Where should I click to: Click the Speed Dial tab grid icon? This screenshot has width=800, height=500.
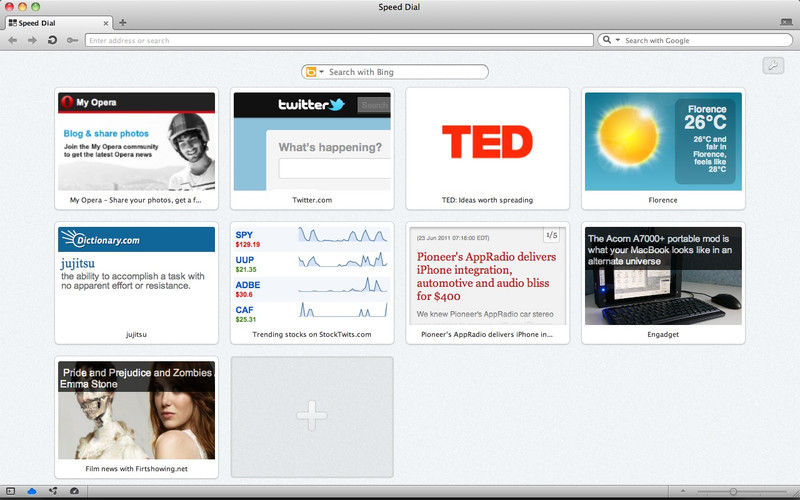point(13,23)
